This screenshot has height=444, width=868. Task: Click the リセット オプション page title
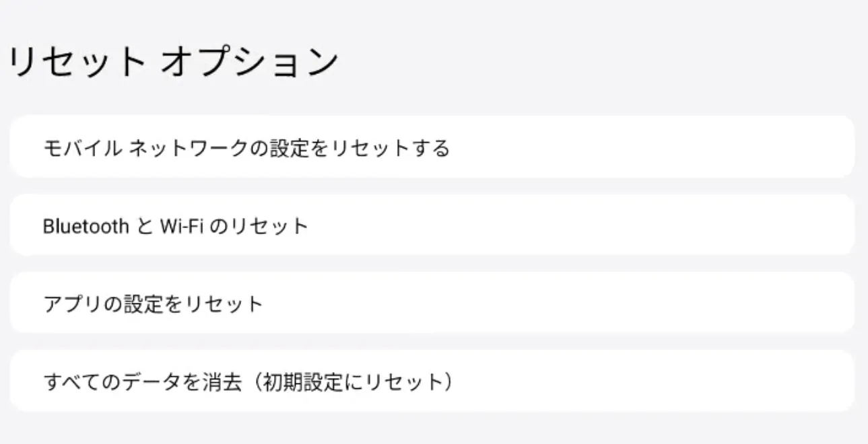point(172,62)
